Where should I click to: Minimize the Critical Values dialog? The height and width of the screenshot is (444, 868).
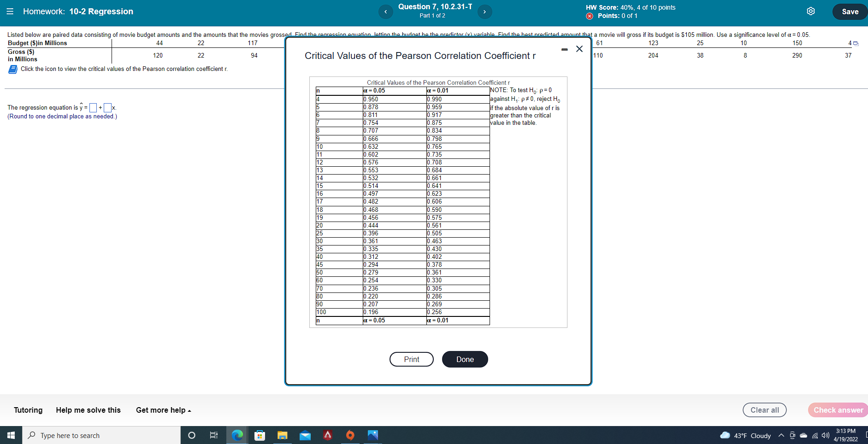click(564, 49)
